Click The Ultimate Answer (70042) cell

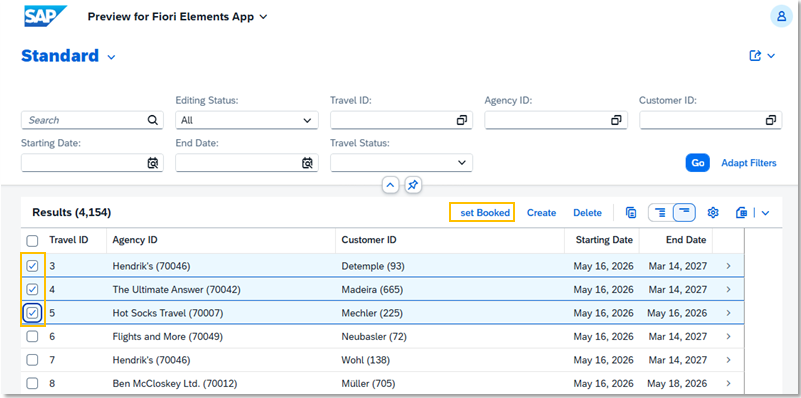(176, 290)
